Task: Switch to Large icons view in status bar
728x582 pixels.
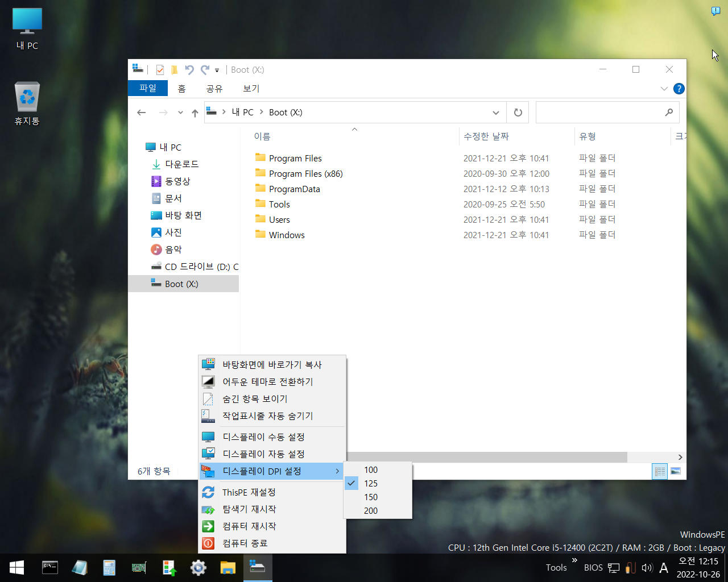Action: pos(676,471)
